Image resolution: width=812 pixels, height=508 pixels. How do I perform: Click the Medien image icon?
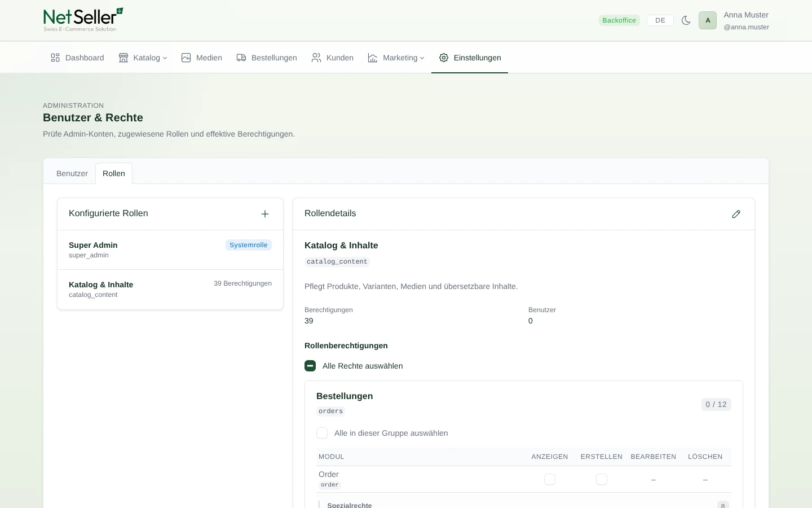point(186,58)
